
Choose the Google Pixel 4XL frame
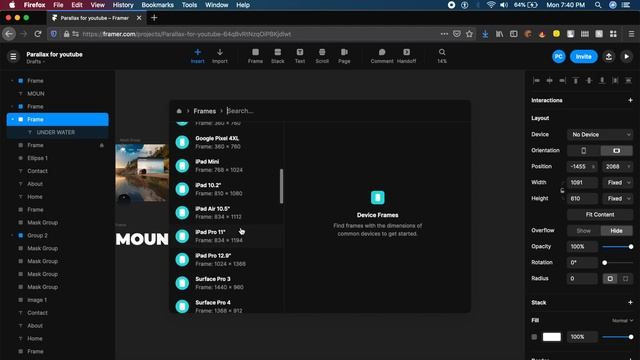pyautogui.click(x=227, y=142)
